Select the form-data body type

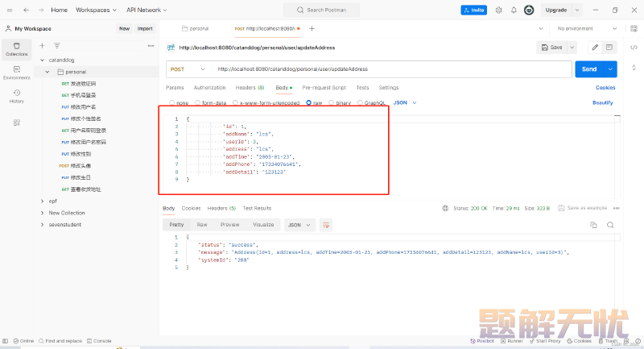point(197,103)
